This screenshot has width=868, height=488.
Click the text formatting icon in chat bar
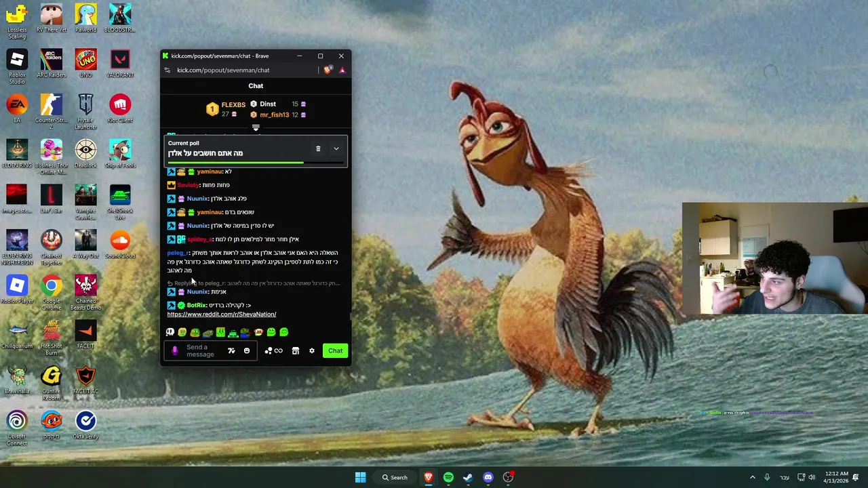click(x=231, y=350)
